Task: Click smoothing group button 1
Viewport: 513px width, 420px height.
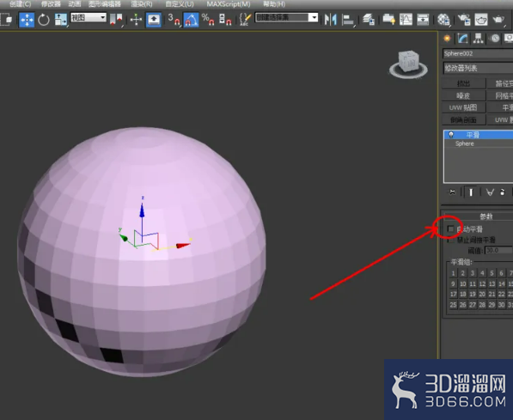Action: (x=453, y=273)
